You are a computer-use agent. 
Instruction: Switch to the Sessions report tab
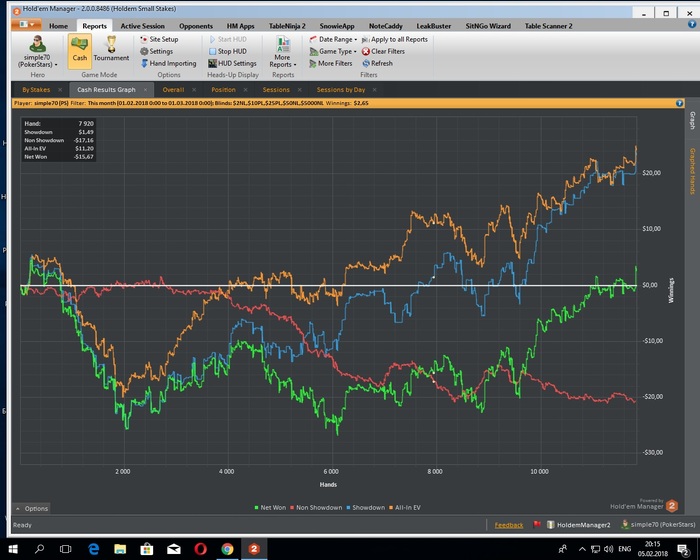click(276, 90)
